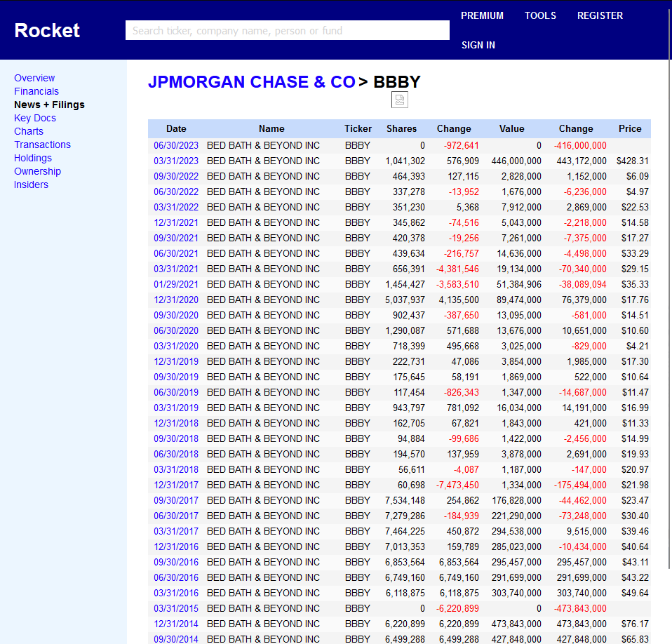Open the 12/31/2019 filing date link
Image resolution: width=672 pixels, height=644 pixels.
(x=176, y=361)
